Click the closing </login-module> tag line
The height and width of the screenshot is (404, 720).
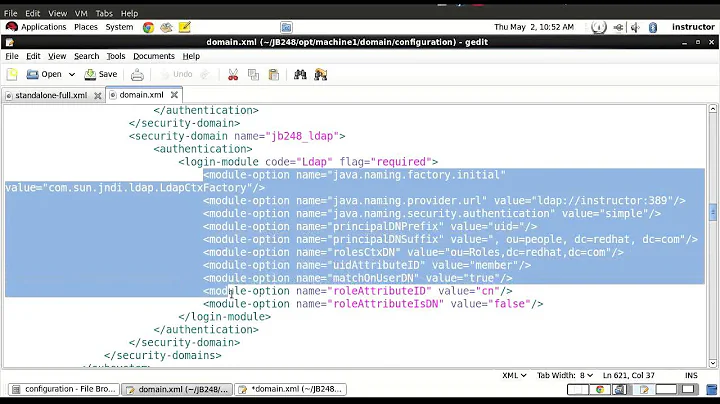225,317
